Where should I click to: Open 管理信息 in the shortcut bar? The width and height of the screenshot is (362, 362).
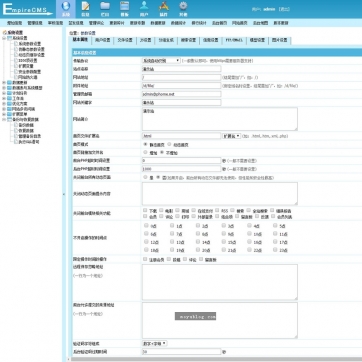coord(35,23)
